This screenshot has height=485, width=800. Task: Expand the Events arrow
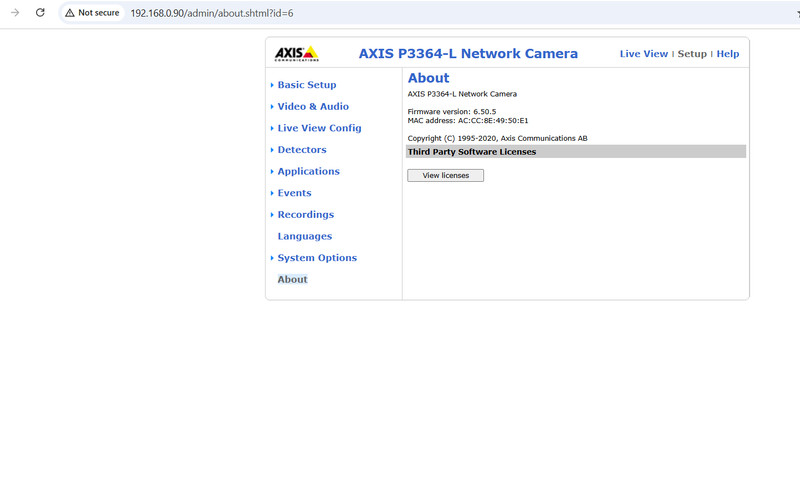point(272,193)
